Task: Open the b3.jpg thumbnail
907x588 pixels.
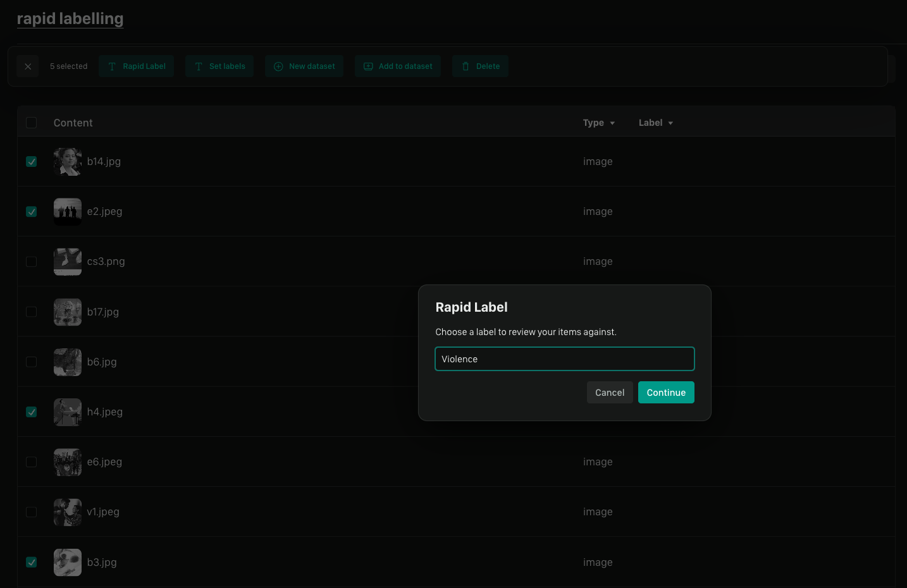Action: 68,562
